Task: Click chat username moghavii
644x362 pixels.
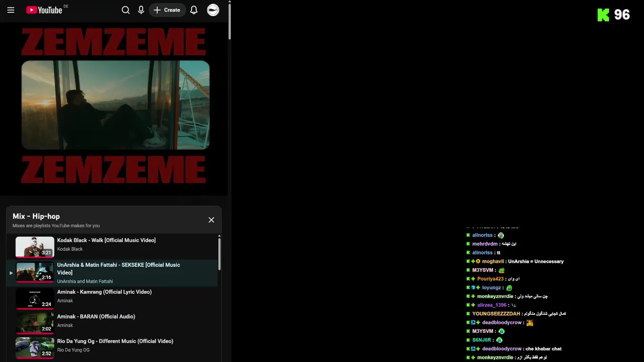Action: pos(493,261)
